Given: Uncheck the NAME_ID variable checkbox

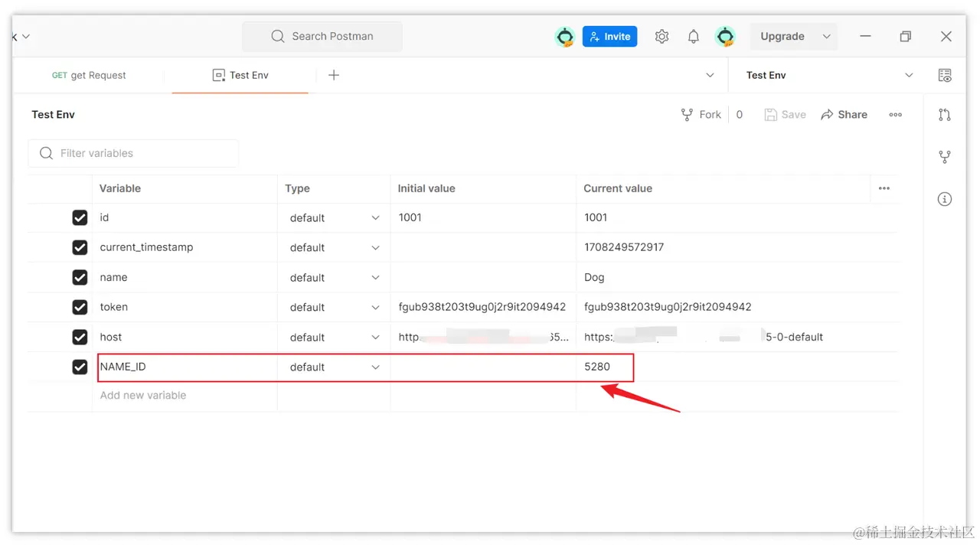Looking at the screenshot, I should click(80, 367).
